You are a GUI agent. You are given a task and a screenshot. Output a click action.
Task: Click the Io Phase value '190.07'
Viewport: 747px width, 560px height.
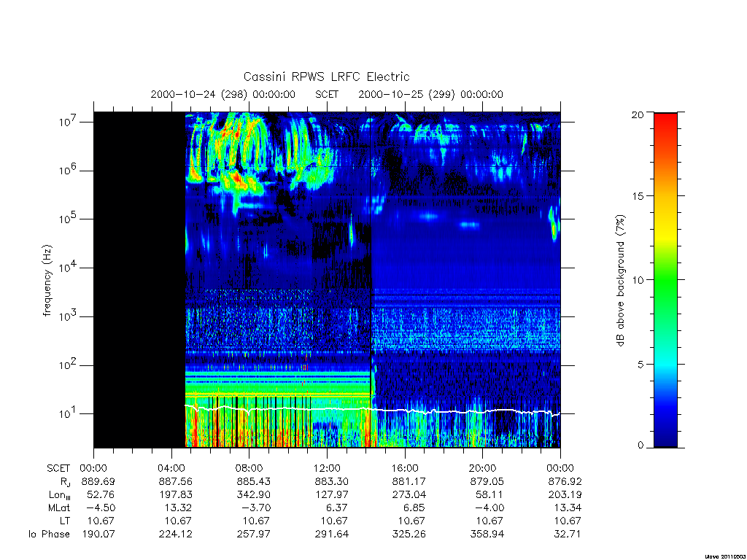(98, 534)
